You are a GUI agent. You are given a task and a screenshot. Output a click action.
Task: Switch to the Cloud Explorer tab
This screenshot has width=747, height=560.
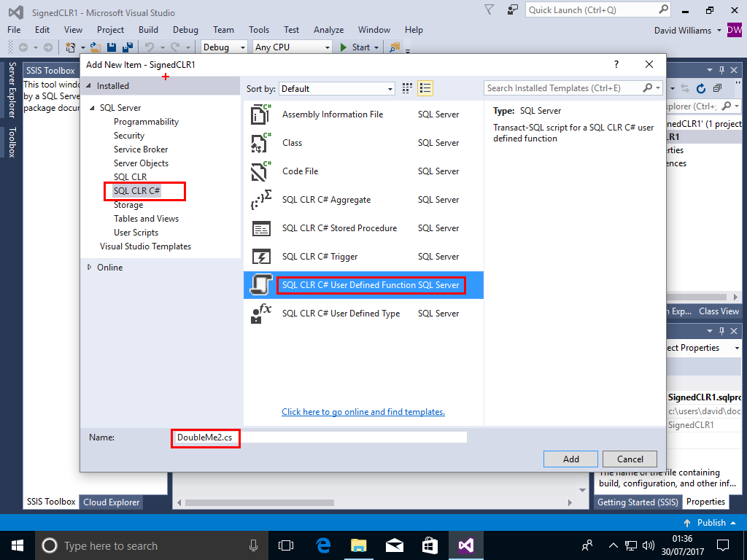111,502
